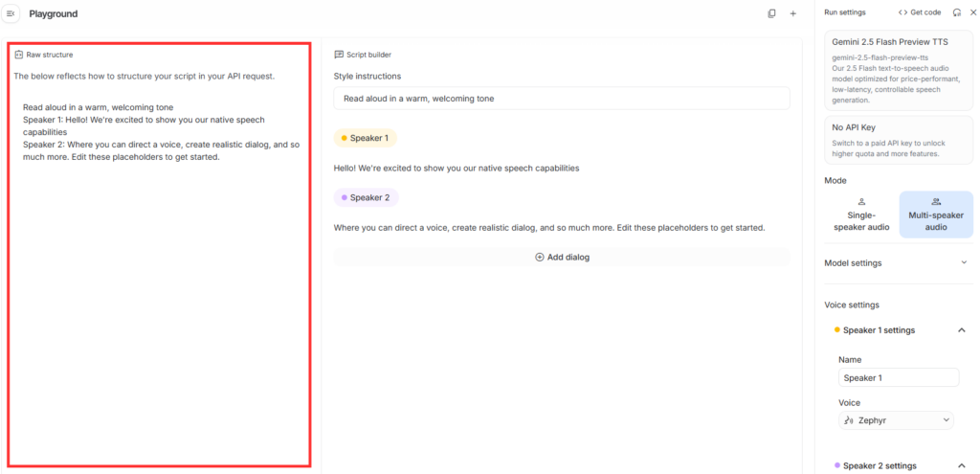The image size is (980, 474).
Task: Select the Speaker 2 chip in script
Action: click(366, 197)
